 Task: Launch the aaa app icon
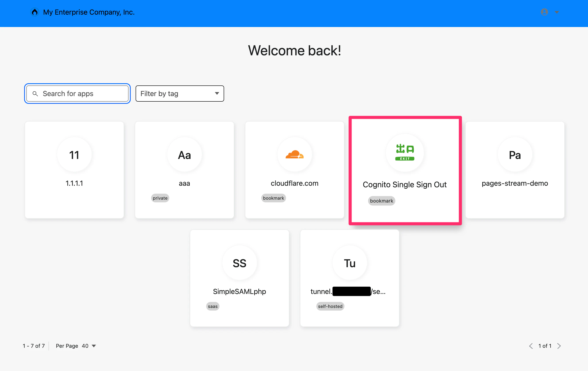[184, 155]
